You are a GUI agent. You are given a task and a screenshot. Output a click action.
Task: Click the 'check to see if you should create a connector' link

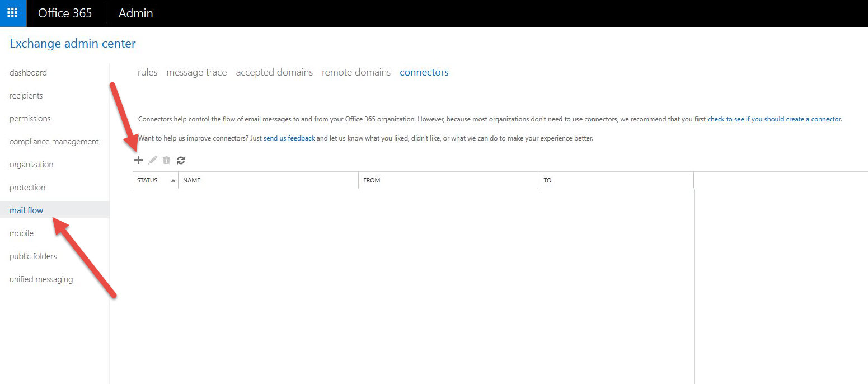[774, 119]
